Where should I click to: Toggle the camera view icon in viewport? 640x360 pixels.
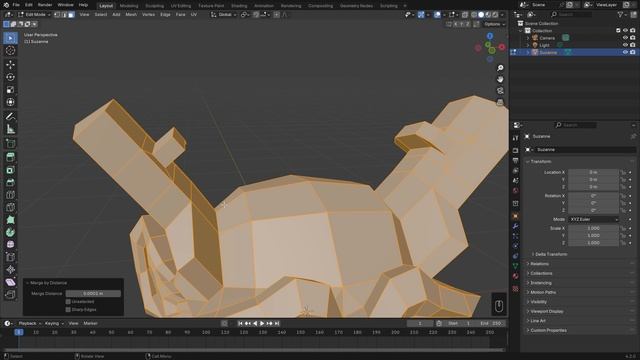click(x=500, y=91)
